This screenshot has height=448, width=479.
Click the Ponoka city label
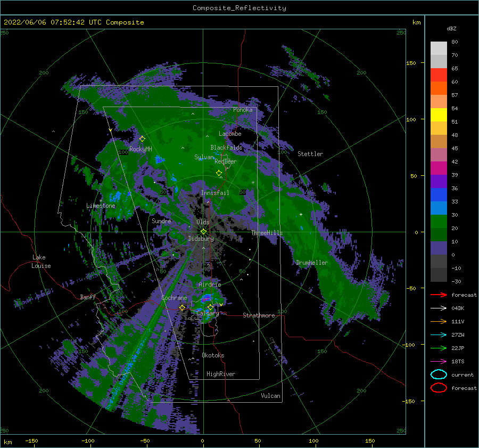pyautogui.click(x=243, y=110)
